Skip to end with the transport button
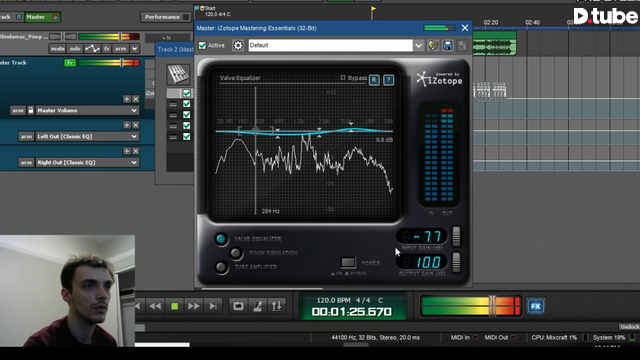 (x=213, y=306)
